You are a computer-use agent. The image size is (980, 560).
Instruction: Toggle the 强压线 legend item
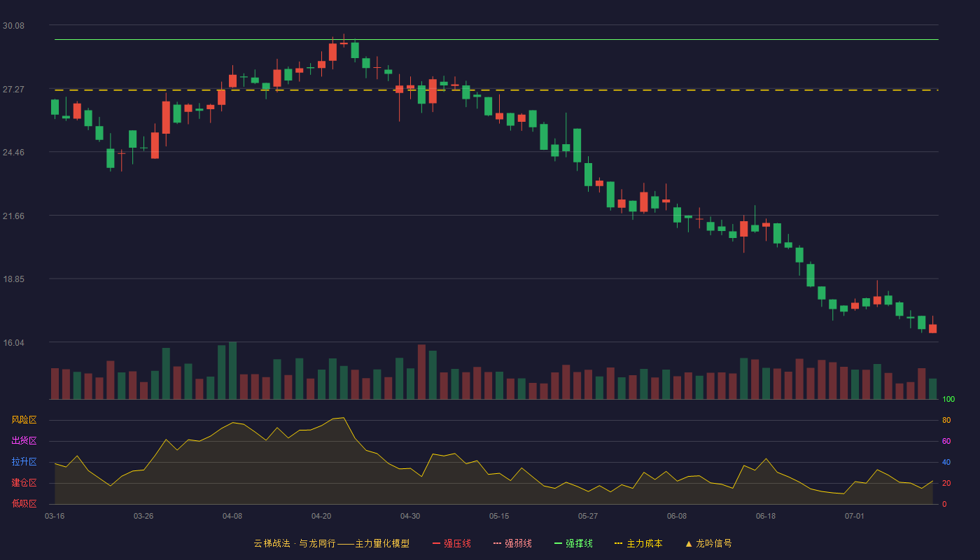point(451,543)
